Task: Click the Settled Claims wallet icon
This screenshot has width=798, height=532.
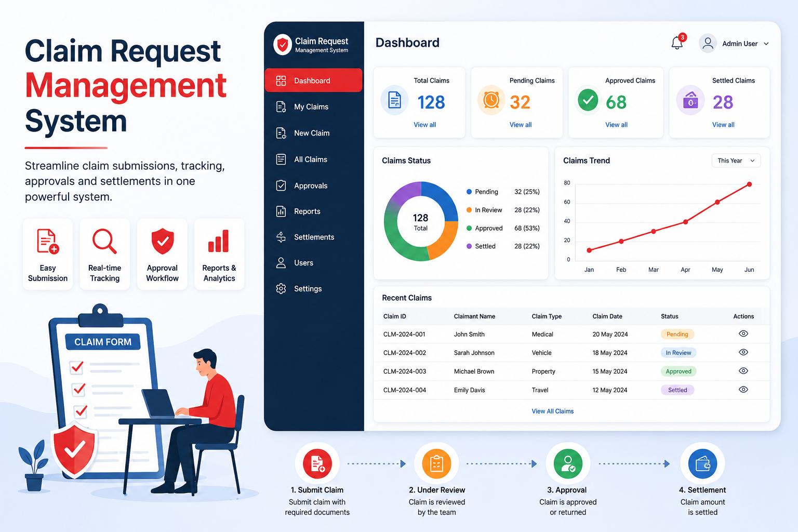Action: point(690,100)
